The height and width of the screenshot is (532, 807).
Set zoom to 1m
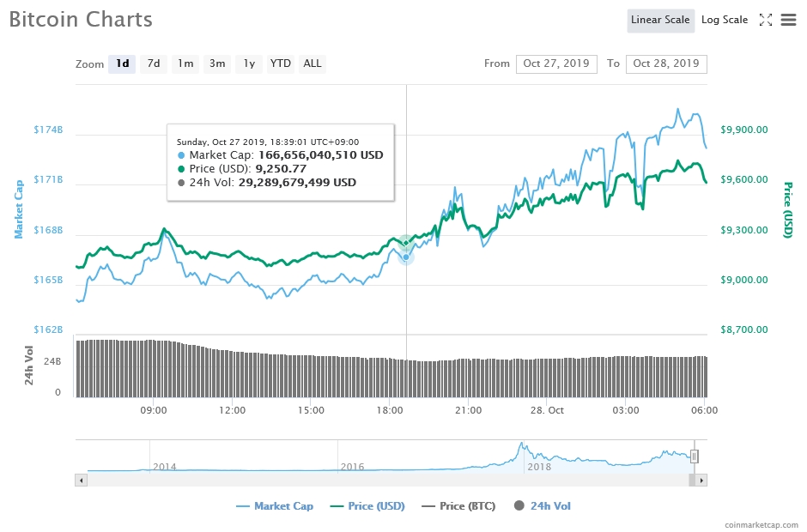[x=185, y=63]
